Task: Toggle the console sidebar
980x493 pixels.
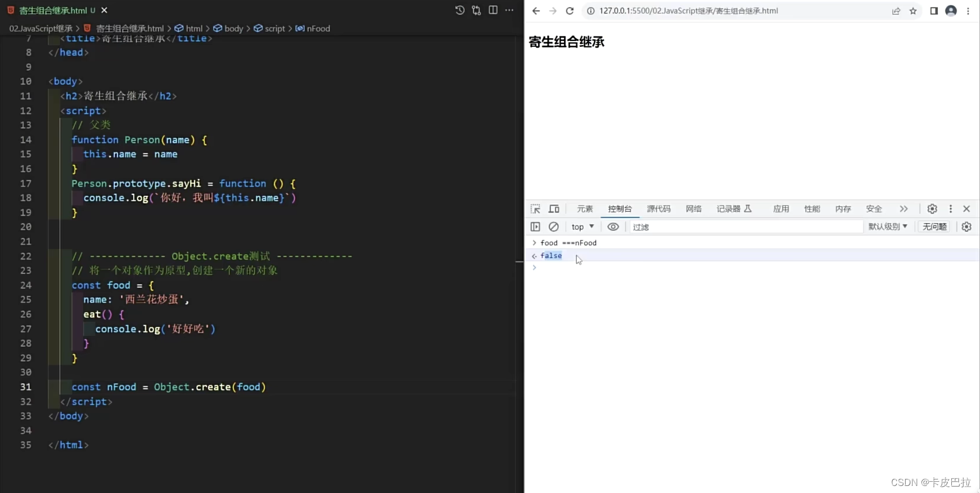Action: (x=535, y=227)
